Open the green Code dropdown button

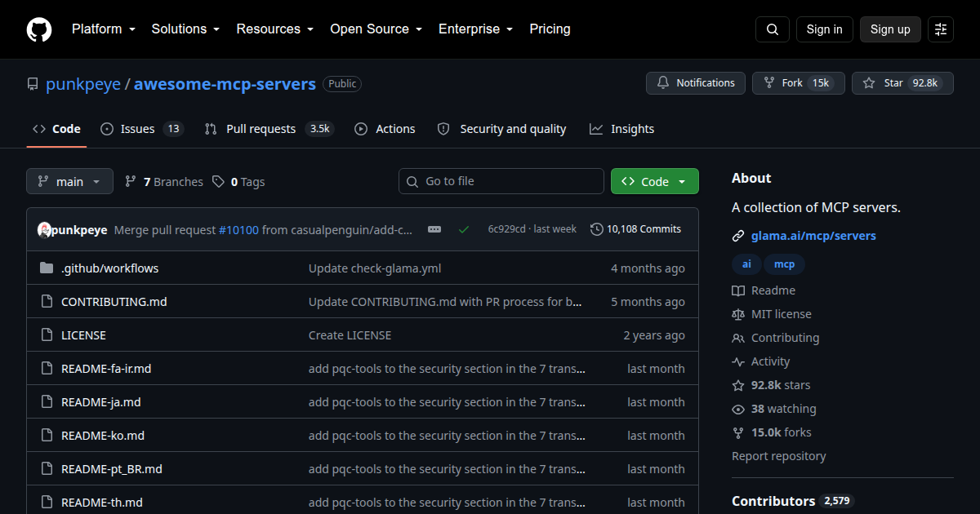pos(655,182)
